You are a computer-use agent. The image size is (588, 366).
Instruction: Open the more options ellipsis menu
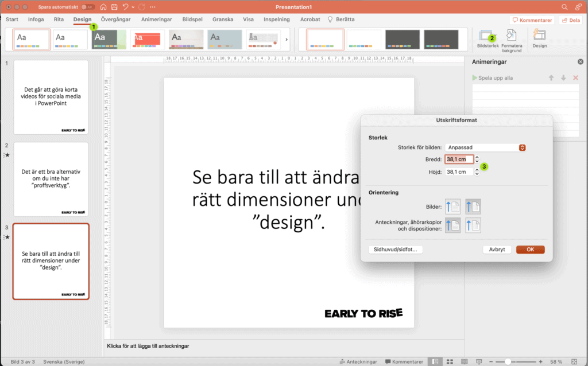click(x=153, y=7)
